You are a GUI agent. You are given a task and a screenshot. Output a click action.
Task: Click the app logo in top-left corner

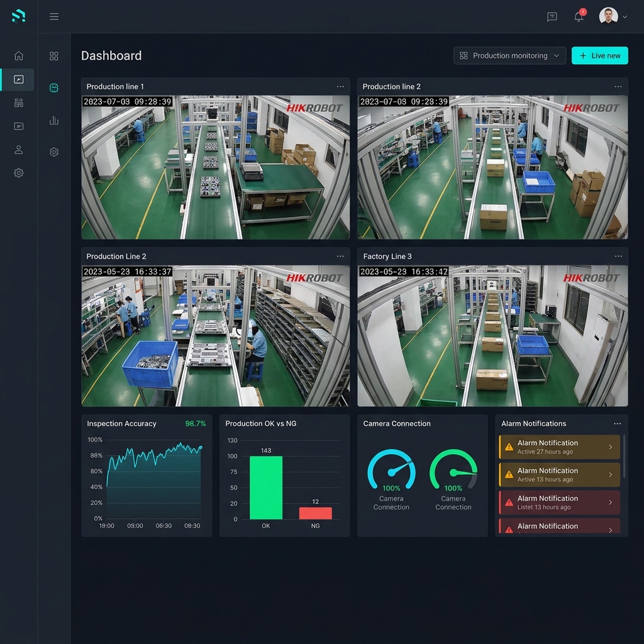tap(18, 16)
